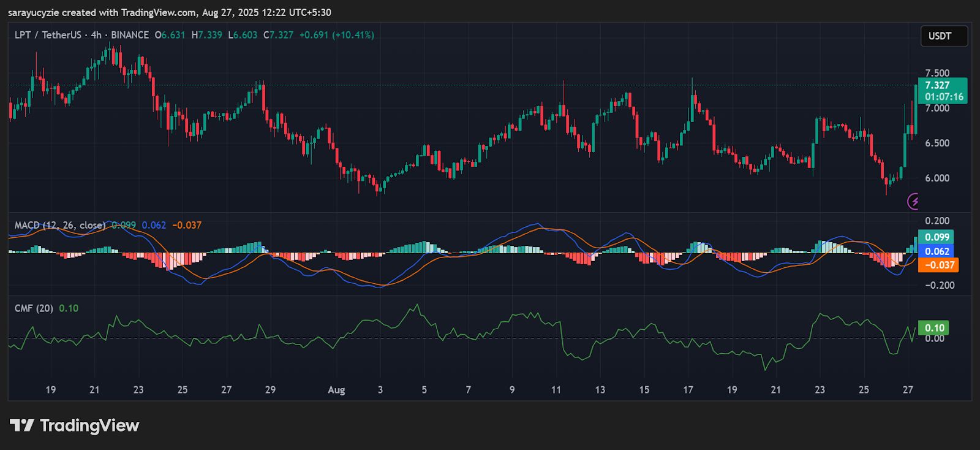Click the 11 date label on time axis

click(x=556, y=390)
